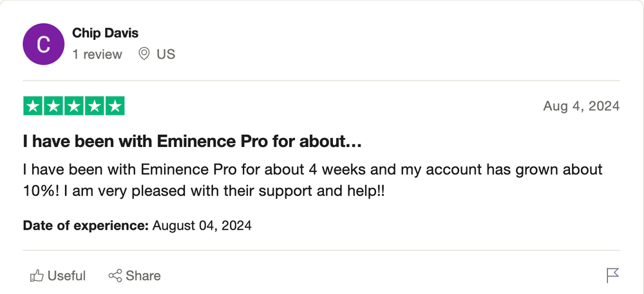Click the fourth green star
Screen dimensions: 644x294
click(95, 106)
